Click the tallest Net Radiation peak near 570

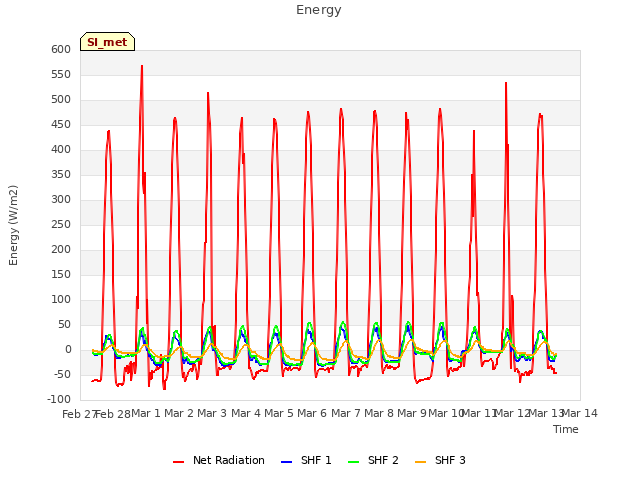point(142,66)
